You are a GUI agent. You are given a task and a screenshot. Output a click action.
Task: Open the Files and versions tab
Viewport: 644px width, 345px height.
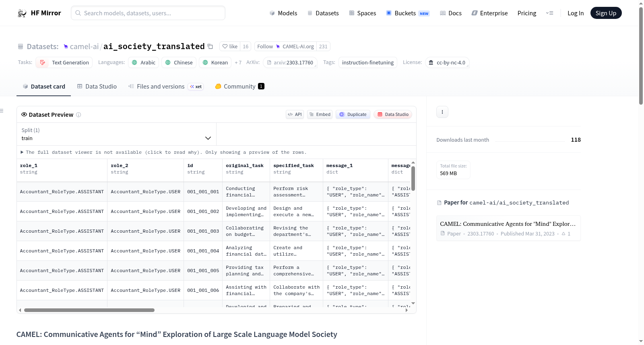[x=166, y=86]
